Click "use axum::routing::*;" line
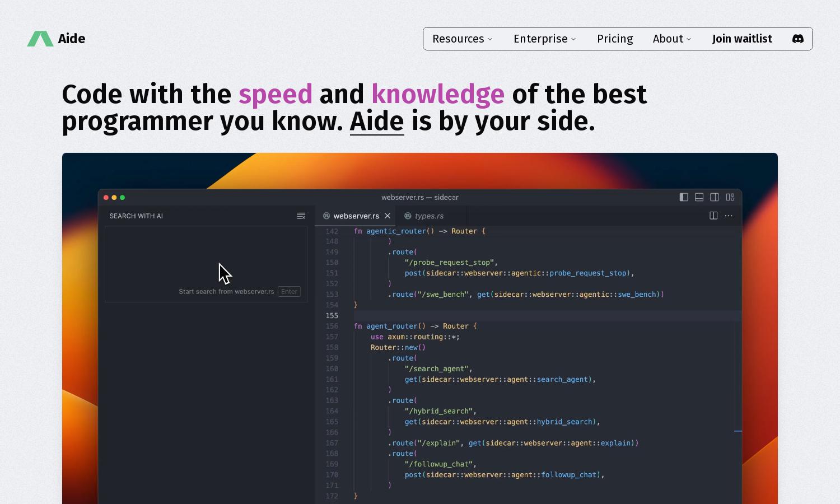 415,337
